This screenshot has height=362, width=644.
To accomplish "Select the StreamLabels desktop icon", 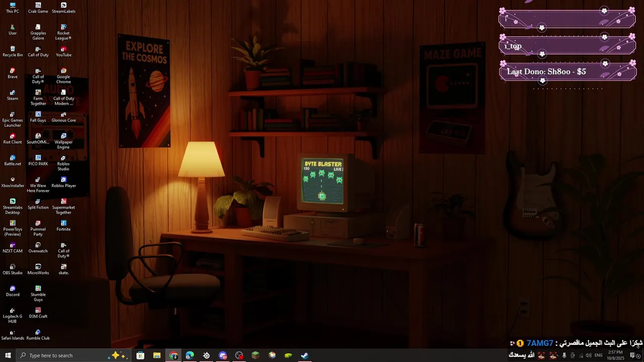I will [x=63, y=8].
